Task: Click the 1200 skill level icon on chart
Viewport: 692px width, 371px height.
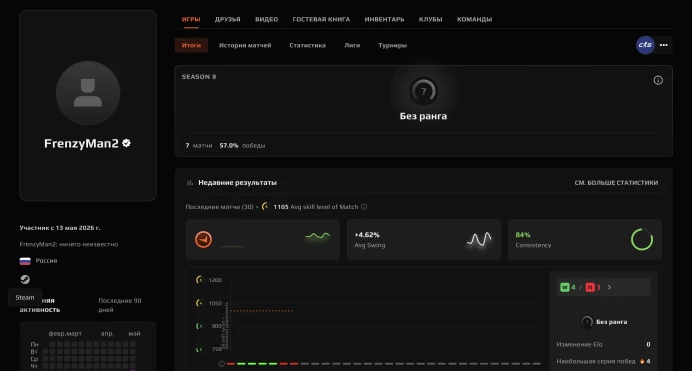Action: click(199, 280)
